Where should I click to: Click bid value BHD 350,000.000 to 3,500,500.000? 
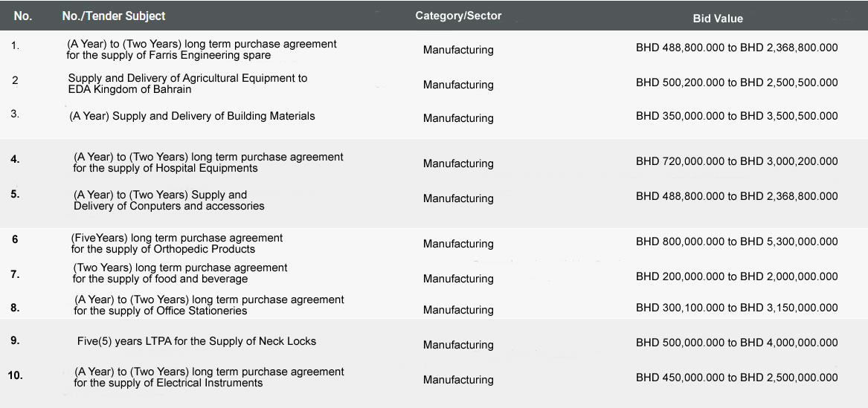pos(737,116)
